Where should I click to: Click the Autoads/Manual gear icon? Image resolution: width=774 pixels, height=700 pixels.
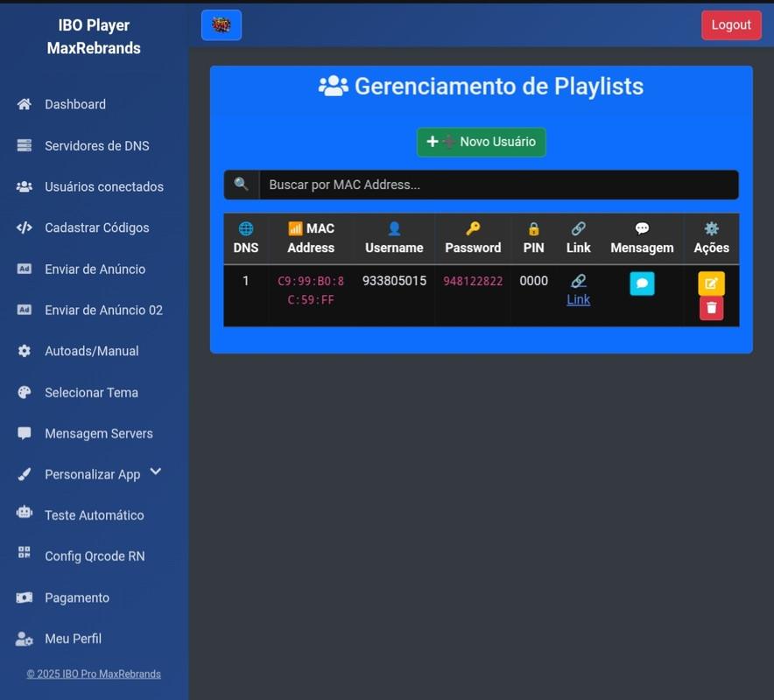point(25,351)
